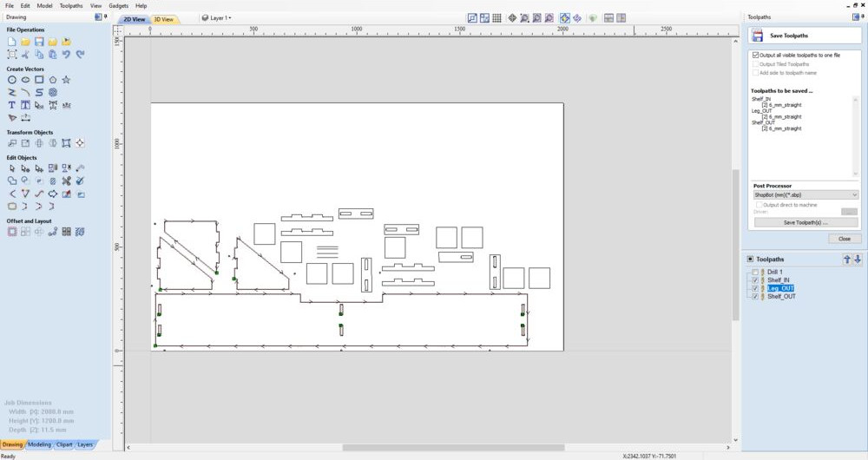The width and height of the screenshot is (868, 460).
Task: Click the Paste clipboard icon
Action: tap(53, 55)
